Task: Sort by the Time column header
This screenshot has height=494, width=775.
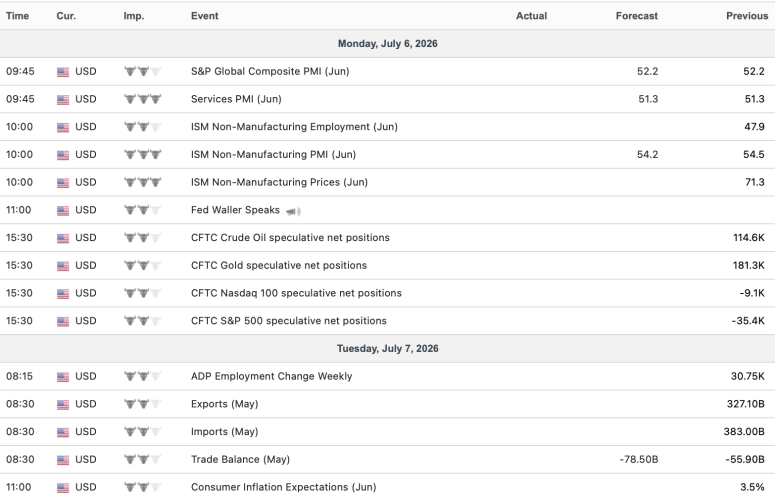Action: tap(17, 16)
